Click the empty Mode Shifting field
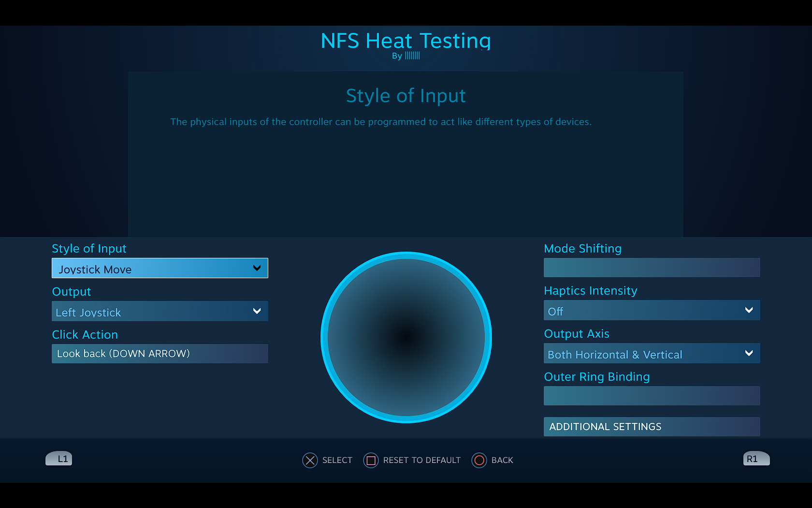 (x=652, y=268)
